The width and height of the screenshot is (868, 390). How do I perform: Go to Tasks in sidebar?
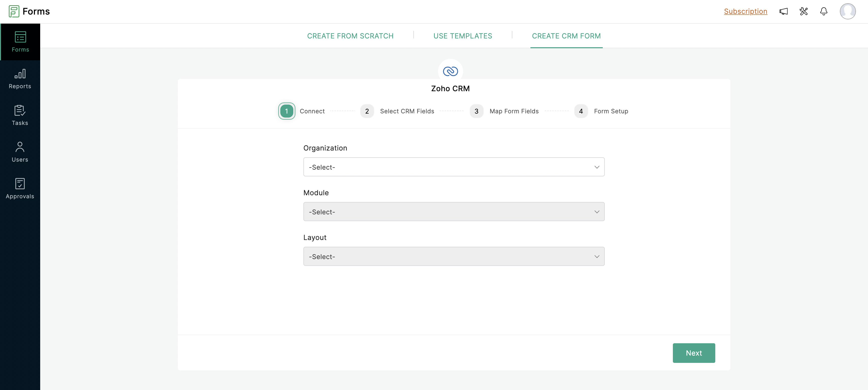[x=20, y=115]
